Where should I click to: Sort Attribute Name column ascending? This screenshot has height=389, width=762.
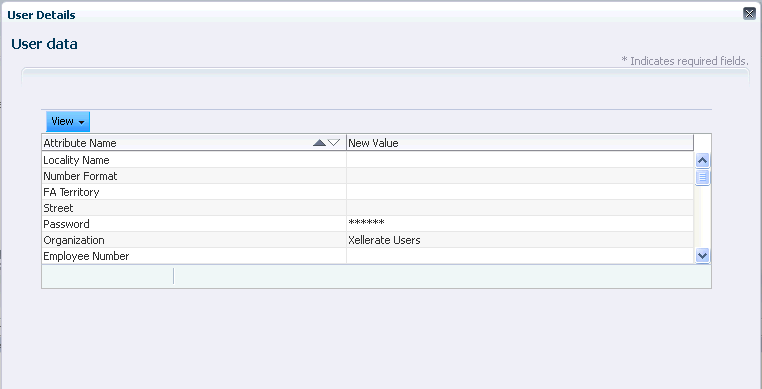(319, 143)
